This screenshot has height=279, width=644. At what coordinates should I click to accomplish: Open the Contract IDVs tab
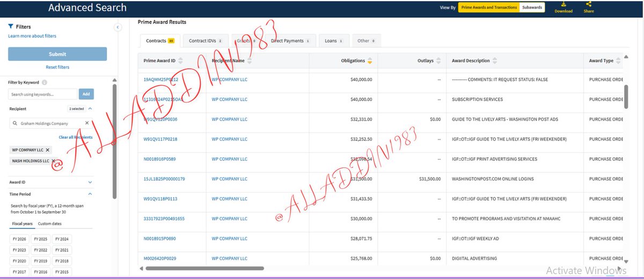coord(206,41)
